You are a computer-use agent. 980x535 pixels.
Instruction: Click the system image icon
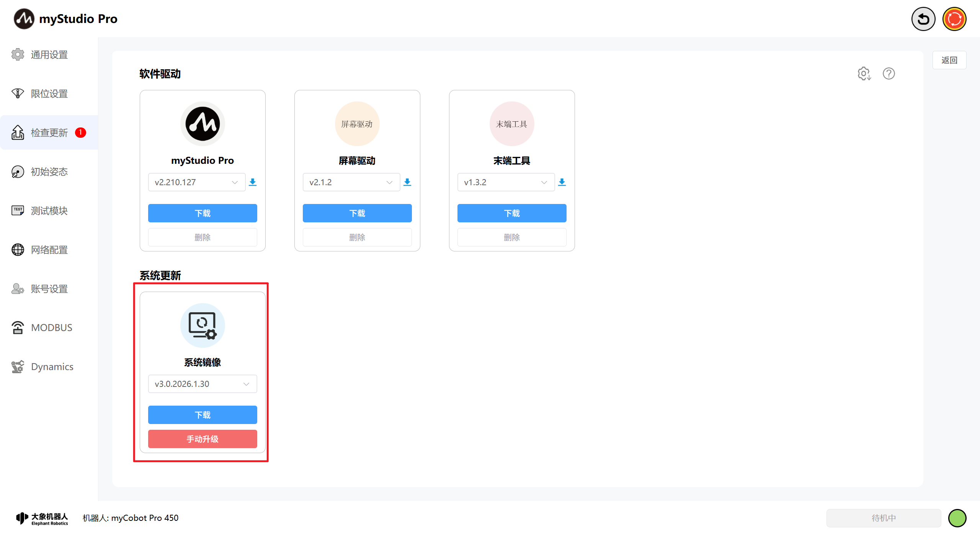pyautogui.click(x=203, y=325)
